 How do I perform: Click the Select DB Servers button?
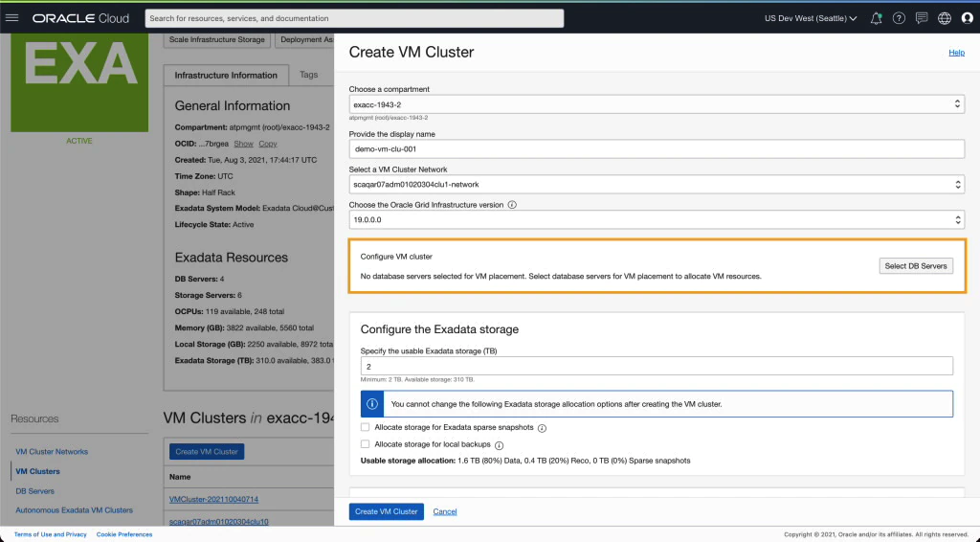[916, 265]
